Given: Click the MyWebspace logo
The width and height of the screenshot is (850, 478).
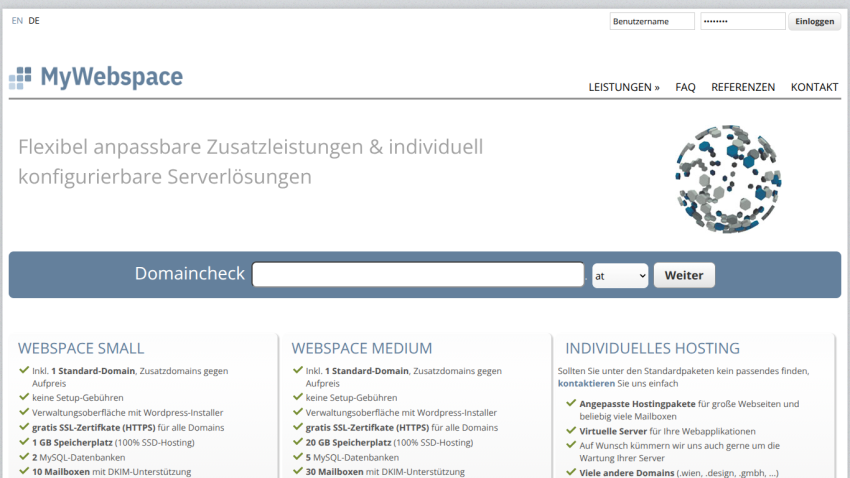Looking at the screenshot, I should click(x=96, y=77).
